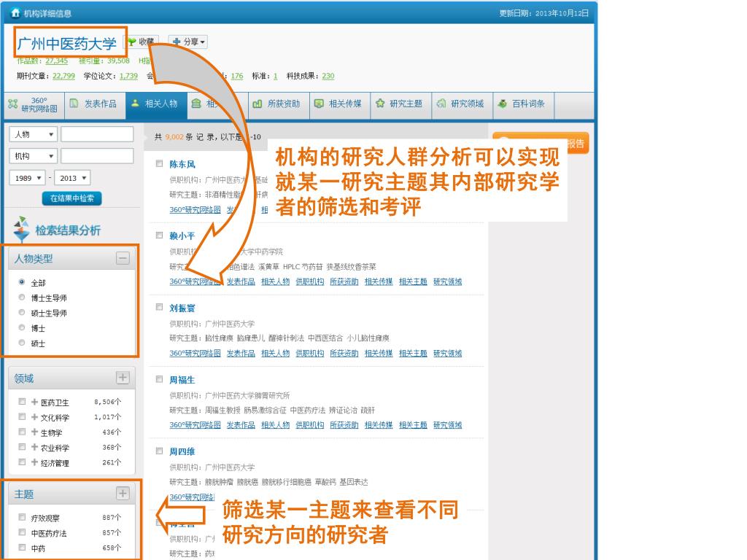Open the 1989 start year dropdown

pos(27,178)
